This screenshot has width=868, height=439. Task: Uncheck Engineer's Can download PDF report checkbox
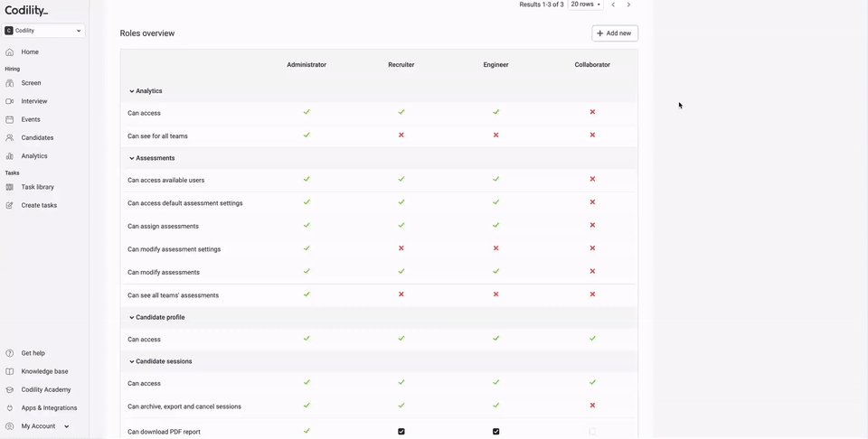(x=496, y=431)
